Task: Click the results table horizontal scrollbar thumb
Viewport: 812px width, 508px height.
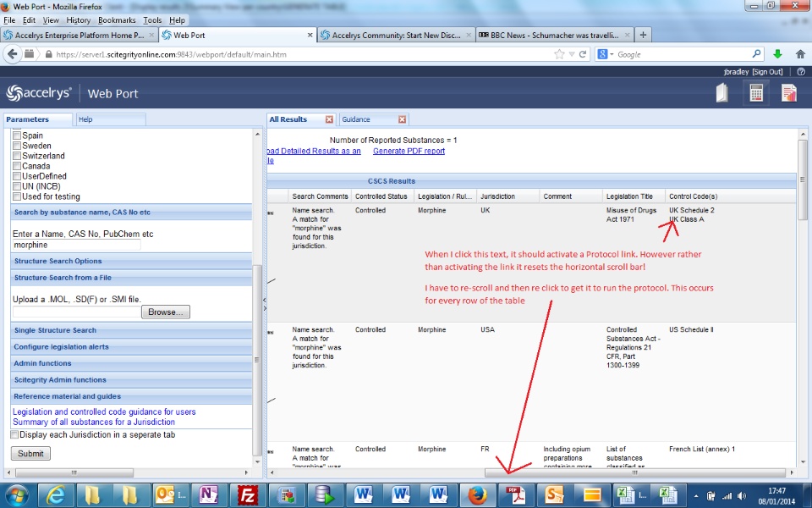Action: coord(635,472)
